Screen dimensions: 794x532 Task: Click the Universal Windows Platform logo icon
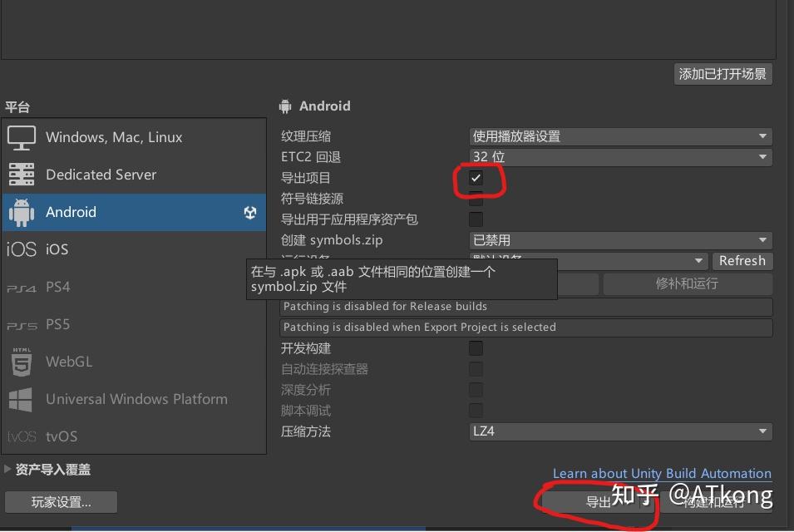[21, 399]
